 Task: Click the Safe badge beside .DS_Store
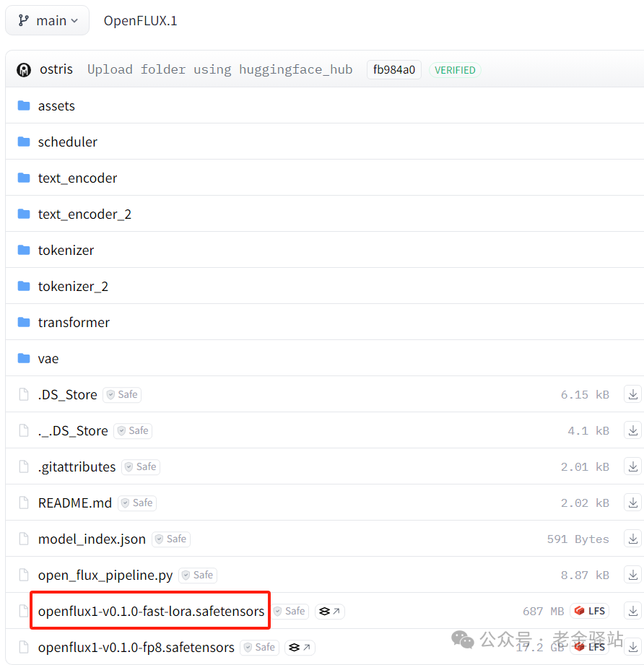coord(122,394)
